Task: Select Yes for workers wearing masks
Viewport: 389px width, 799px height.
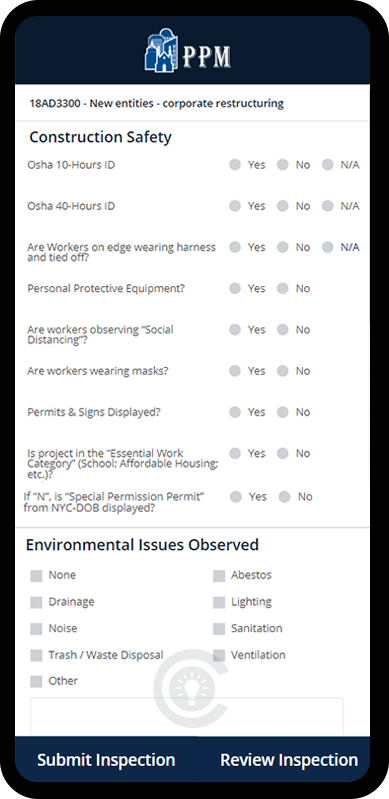Action: (x=235, y=371)
